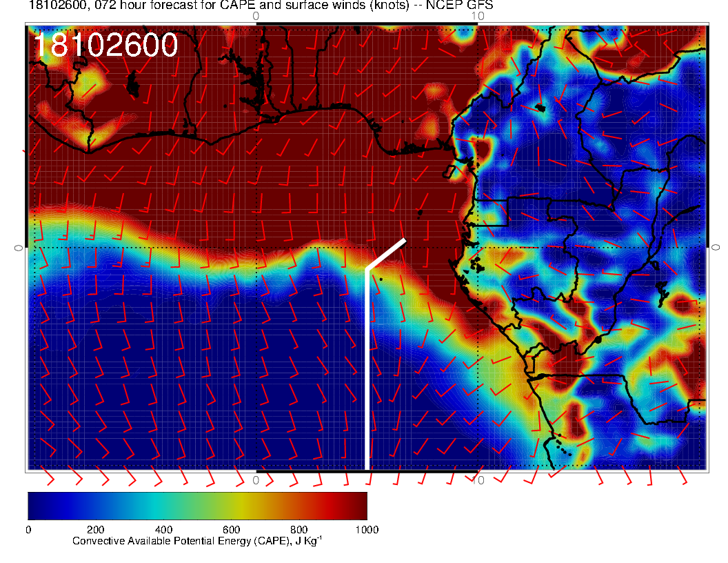Click the 10 longitude label on the top axis
The width and height of the screenshot is (728, 563).
click(478, 17)
